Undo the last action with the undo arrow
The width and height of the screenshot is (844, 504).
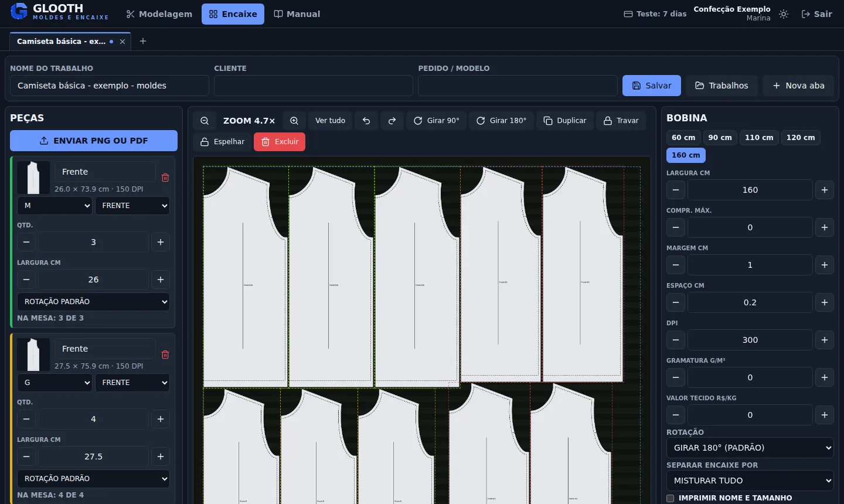pyautogui.click(x=366, y=121)
